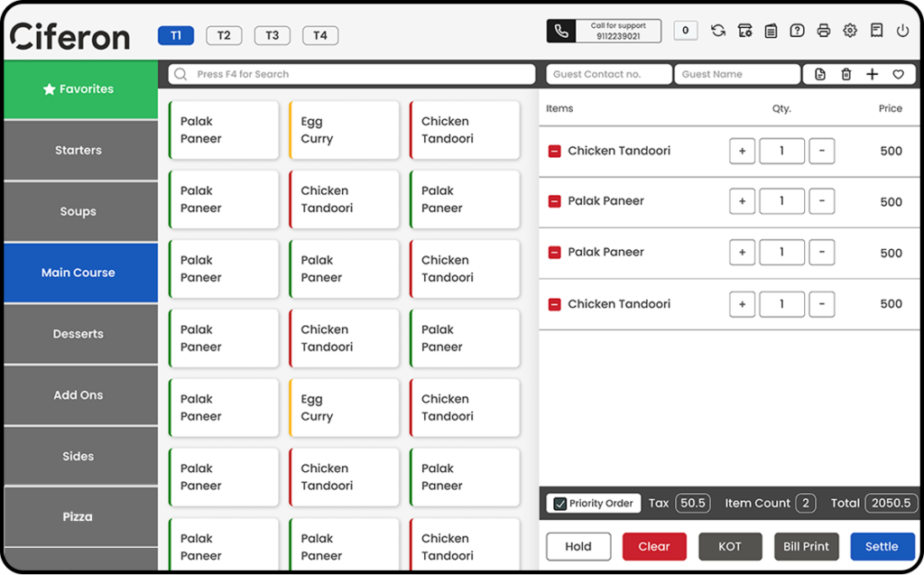Remove Chicken Tandoori with red minus icon
924x575 pixels.
553,151
